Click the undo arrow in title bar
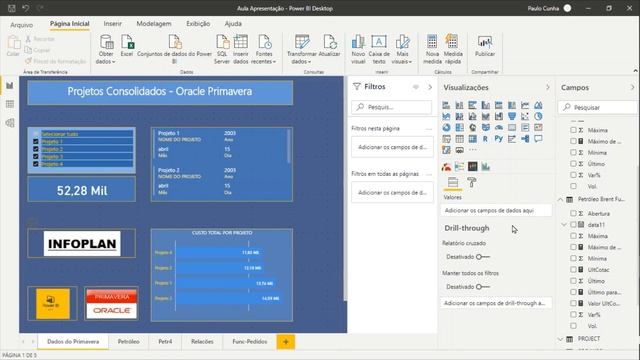 coord(26,8)
